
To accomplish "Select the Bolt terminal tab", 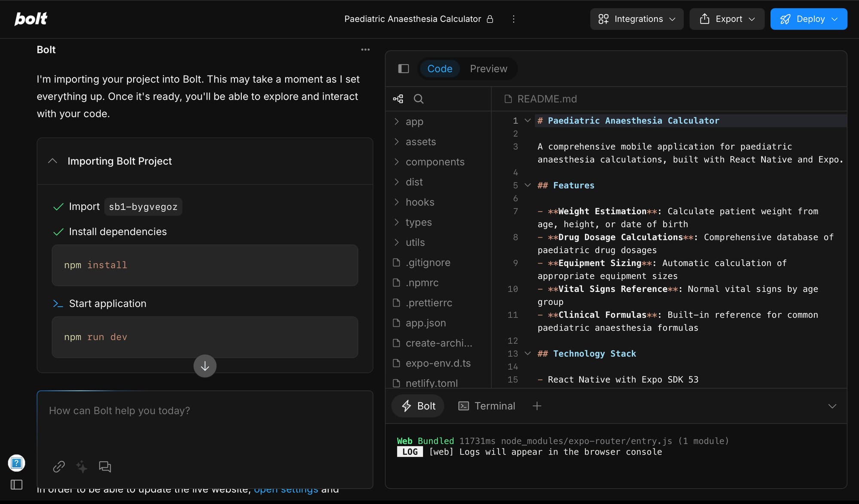I will [418, 406].
